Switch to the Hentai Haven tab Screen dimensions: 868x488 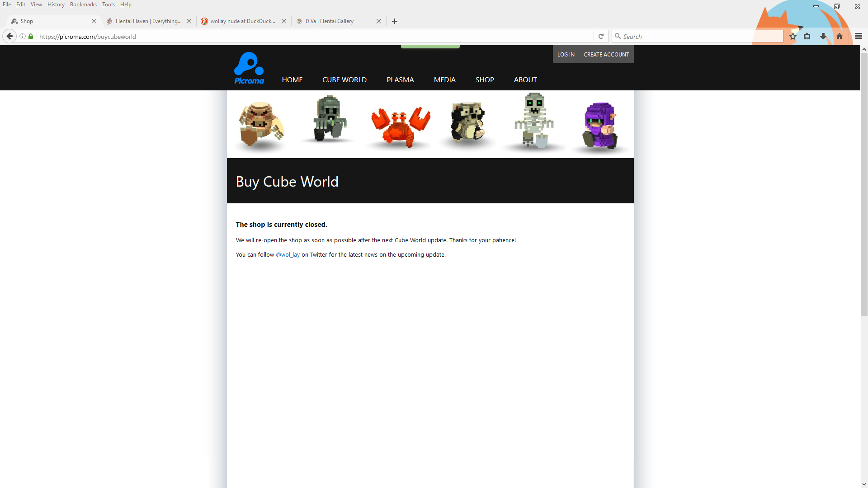[145, 21]
